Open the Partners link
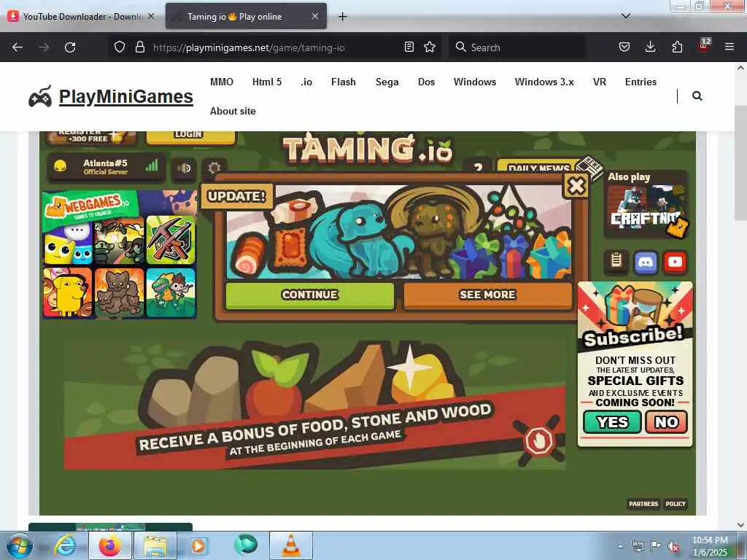Image resolution: width=747 pixels, height=560 pixels. pos(643,504)
